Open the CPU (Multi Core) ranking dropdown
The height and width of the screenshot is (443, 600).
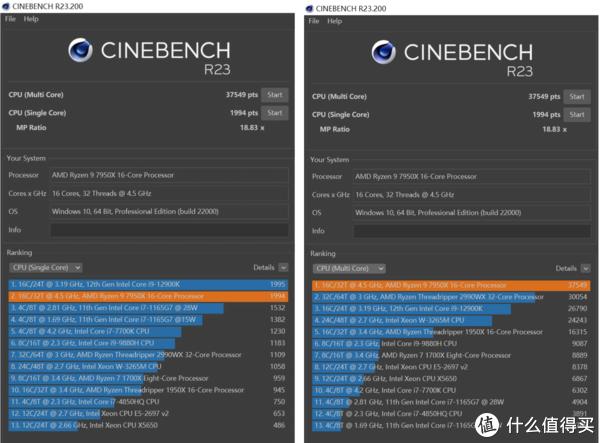coord(349,269)
